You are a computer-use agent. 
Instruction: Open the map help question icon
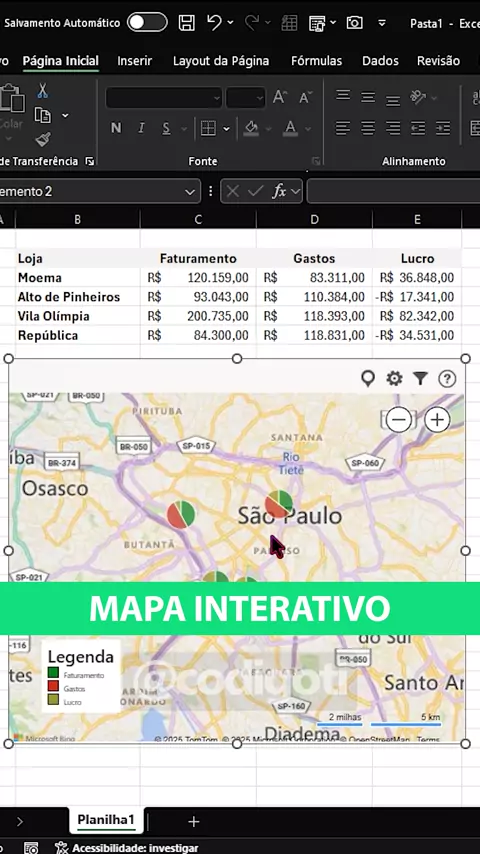tap(447, 378)
